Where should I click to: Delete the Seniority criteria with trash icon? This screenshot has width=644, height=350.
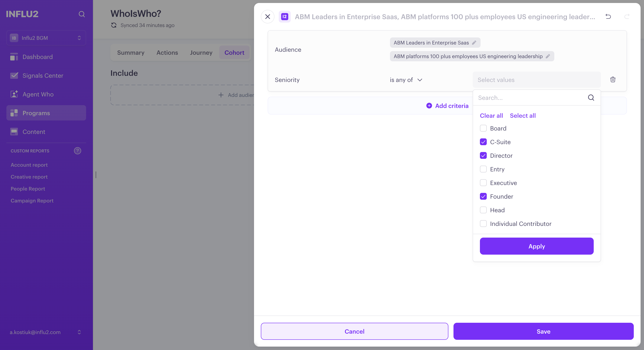tap(613, 80)
